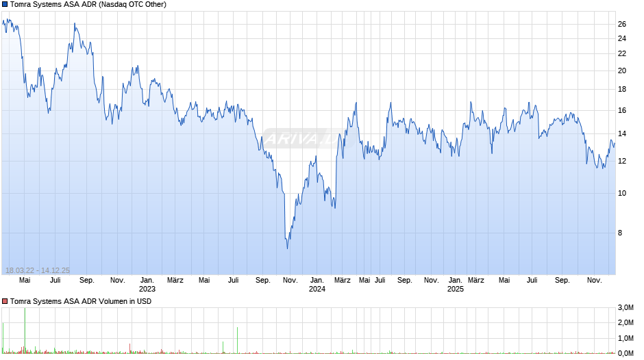Click the blue legend square beside Tomra Systems title
This screenshot has height=360, width=644.
tap(5, 5)
